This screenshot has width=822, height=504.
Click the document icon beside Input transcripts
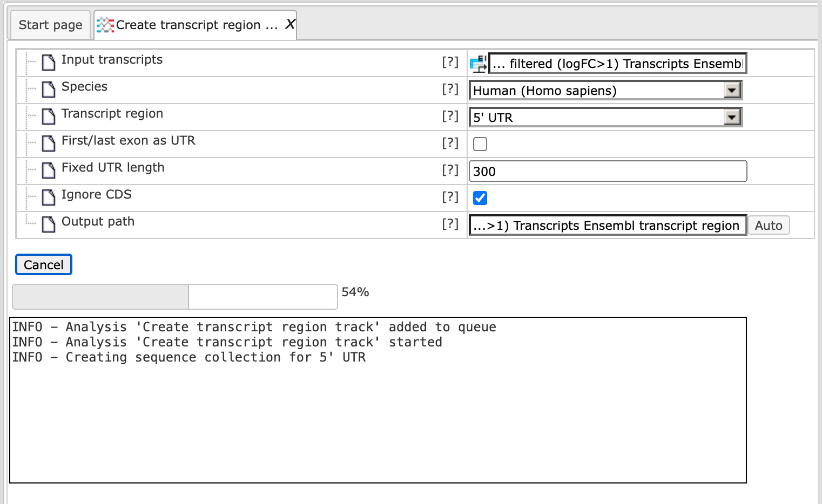coord(49,63)
